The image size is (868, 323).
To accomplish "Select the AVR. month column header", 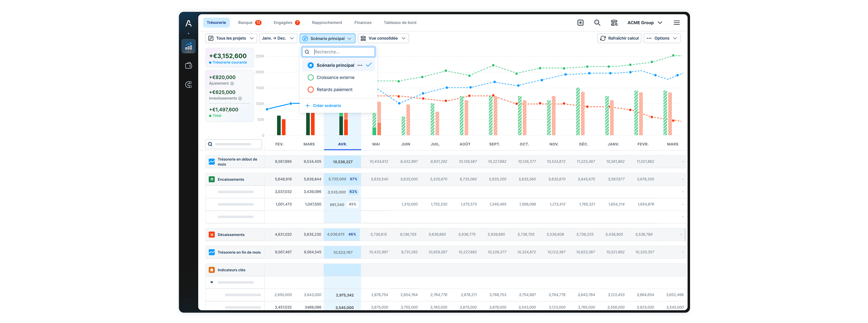I will 342,144.
